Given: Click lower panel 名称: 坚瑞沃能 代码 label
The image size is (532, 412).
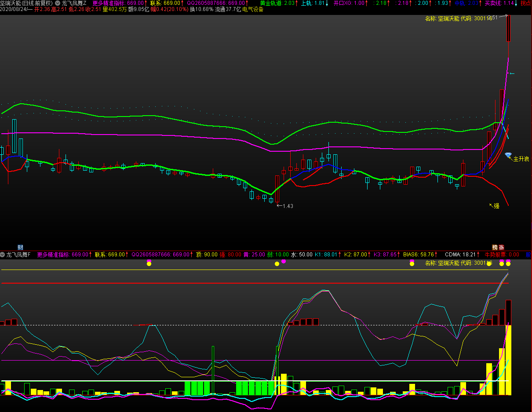Looking at the screenshot, I should (x=459, y=263).
